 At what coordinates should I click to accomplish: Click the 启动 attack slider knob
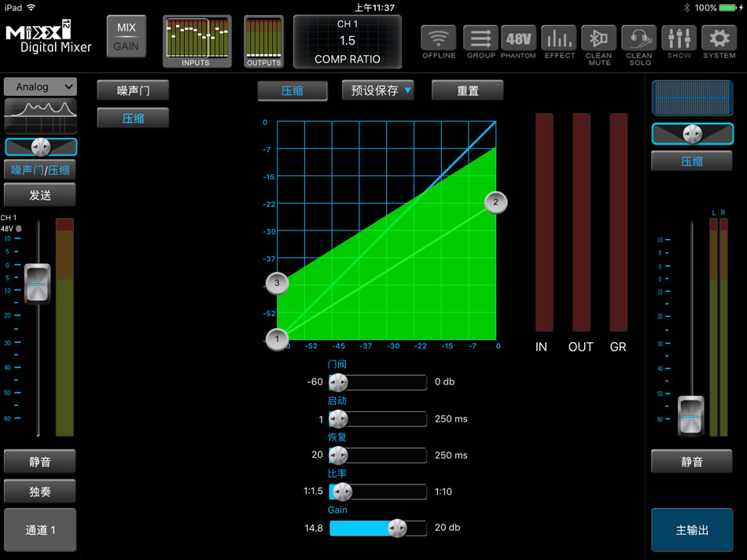(338, 419)
